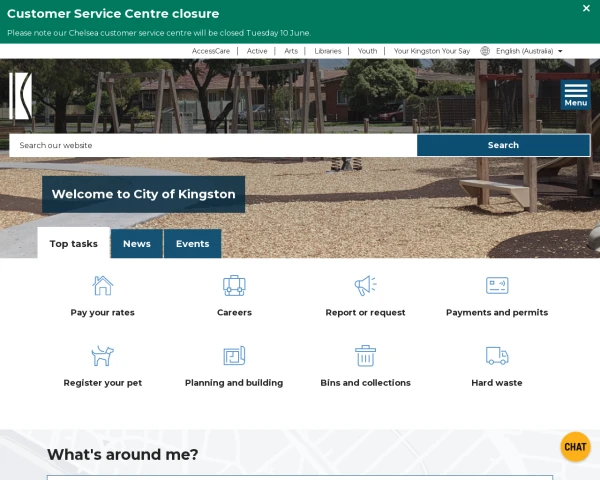Open the Arts link in top bar
The height and width of the screenshot is (480, 600).
click(291, 51)
